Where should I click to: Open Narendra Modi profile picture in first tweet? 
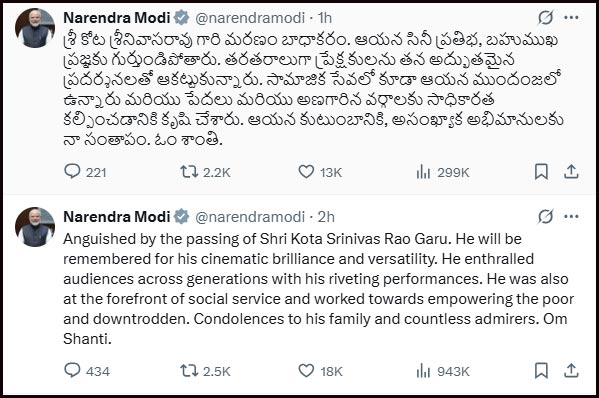35,28
